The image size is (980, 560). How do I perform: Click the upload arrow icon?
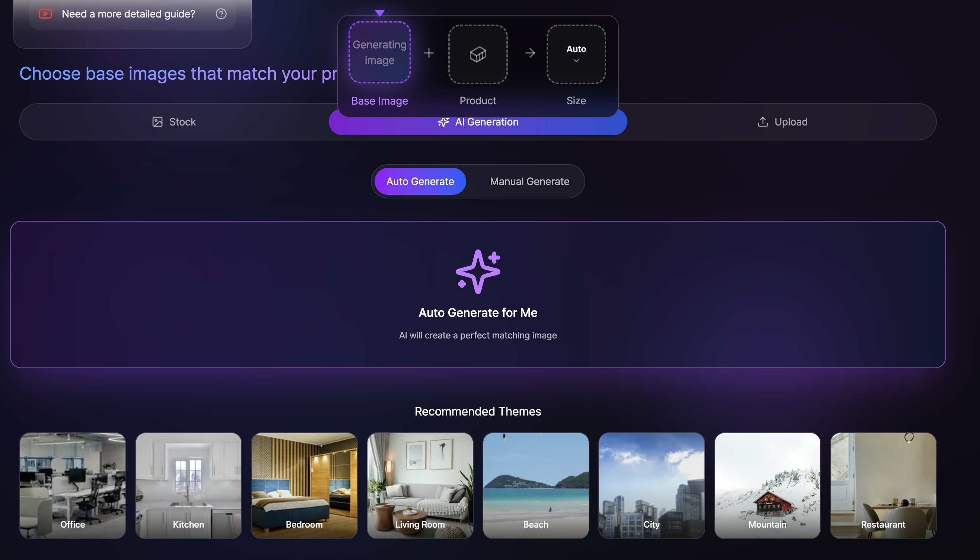(x=762, y=122)
